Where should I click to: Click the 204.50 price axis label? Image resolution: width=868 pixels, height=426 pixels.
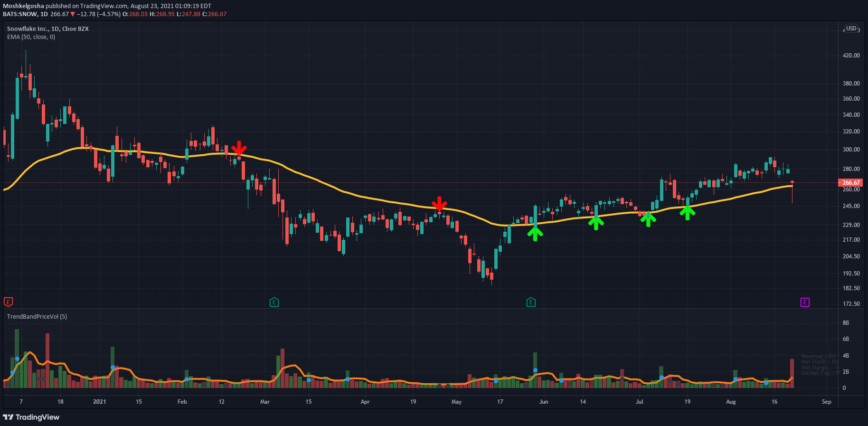pos(851,256)
